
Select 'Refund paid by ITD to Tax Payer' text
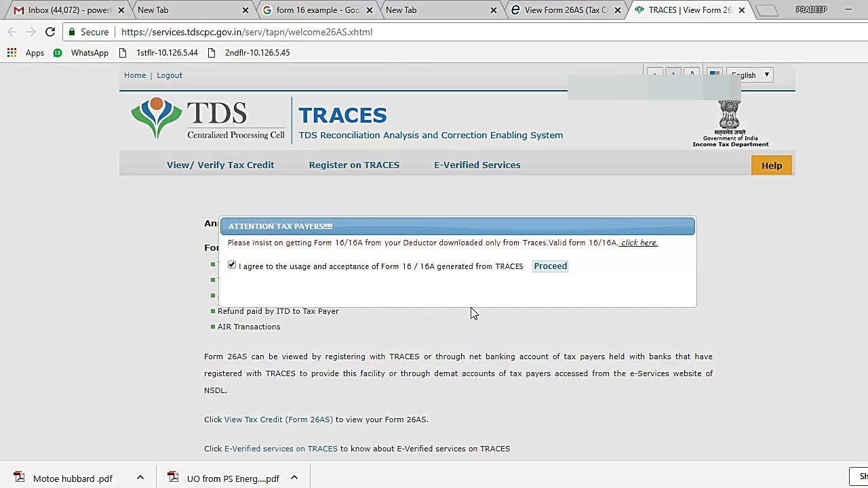tap(278, 311)
